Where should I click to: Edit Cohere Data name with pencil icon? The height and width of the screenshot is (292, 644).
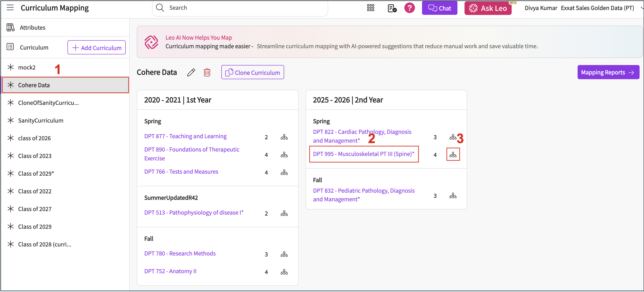(191, 73)
